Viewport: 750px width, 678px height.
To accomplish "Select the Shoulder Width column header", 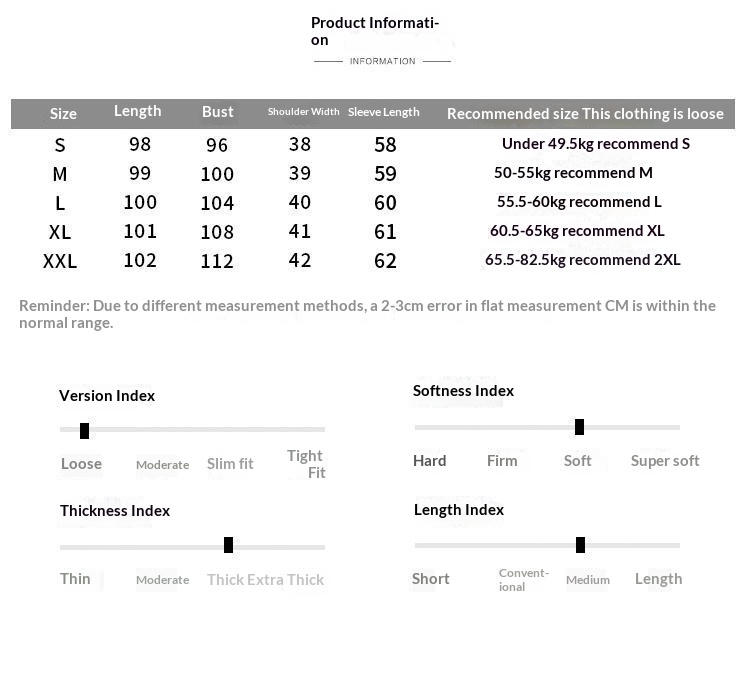I will click(303, 112).
